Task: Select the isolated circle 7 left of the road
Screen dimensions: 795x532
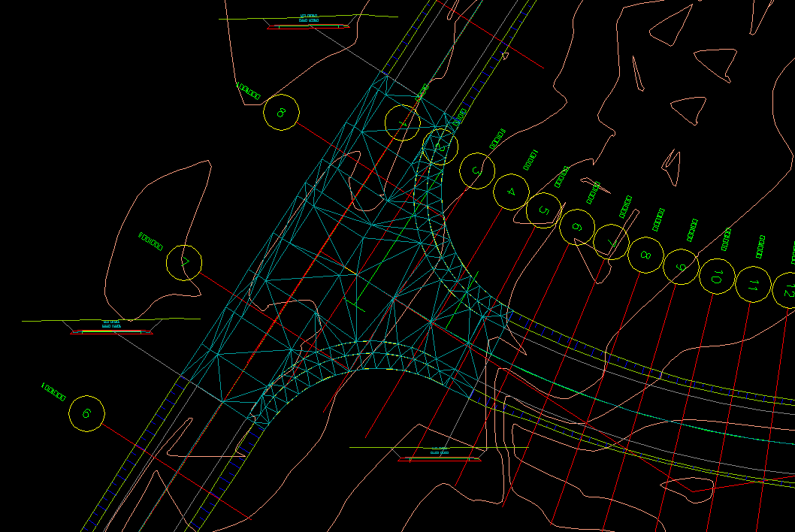Action: pos(183,263)
